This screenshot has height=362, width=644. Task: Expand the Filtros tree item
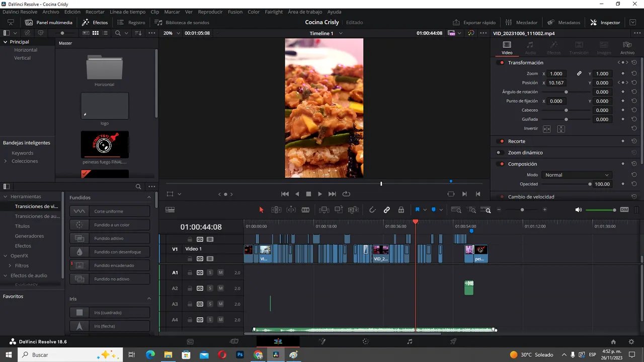coord(10,265)
